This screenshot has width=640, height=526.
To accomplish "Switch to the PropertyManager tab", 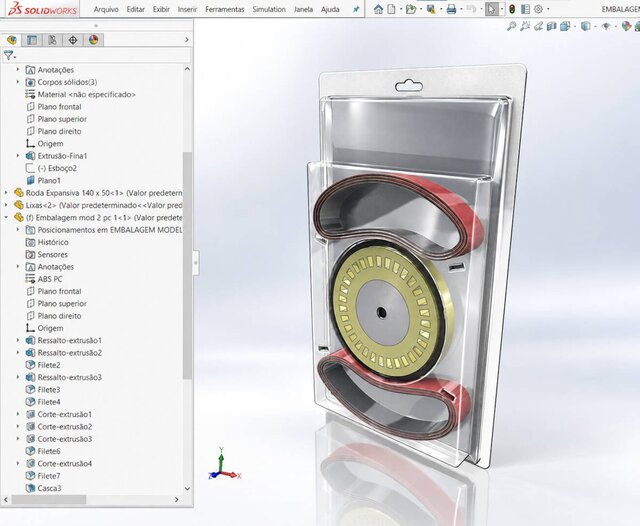I will point(32,40).
